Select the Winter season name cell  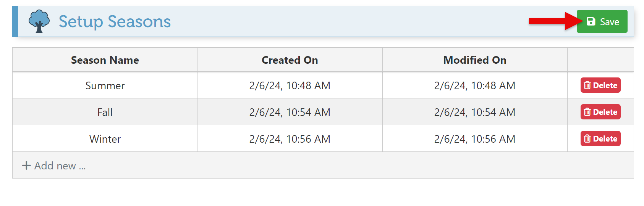pyautogui.click(x=105, y=139)
